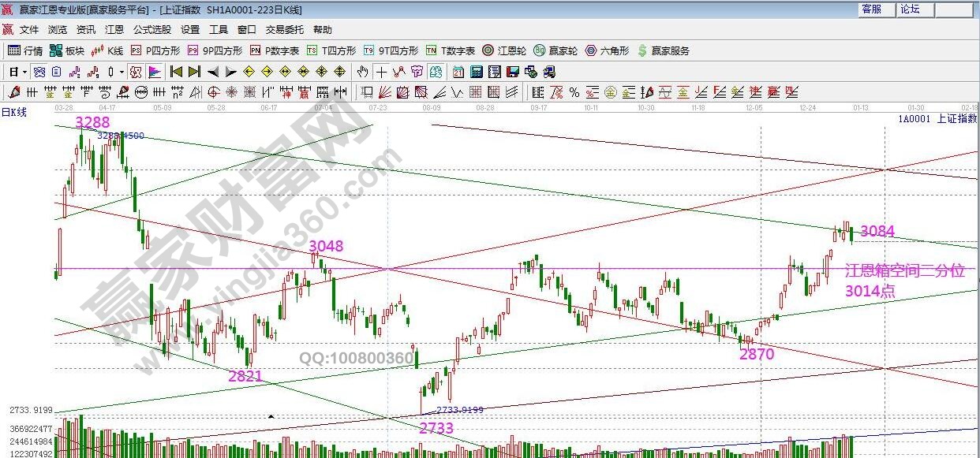Expand the 日 period dropdown arrow
This screenshot has width=980, height=458.
[x=24, y=72]
